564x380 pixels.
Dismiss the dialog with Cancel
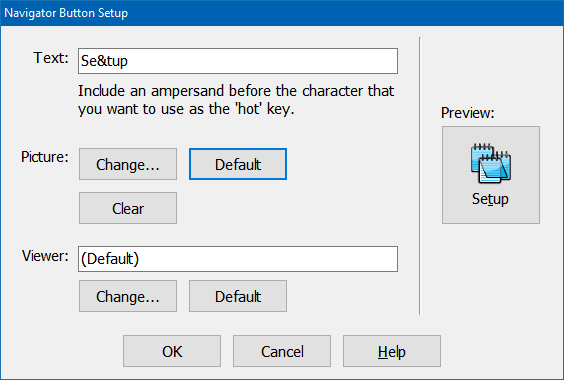pos(282,351)
